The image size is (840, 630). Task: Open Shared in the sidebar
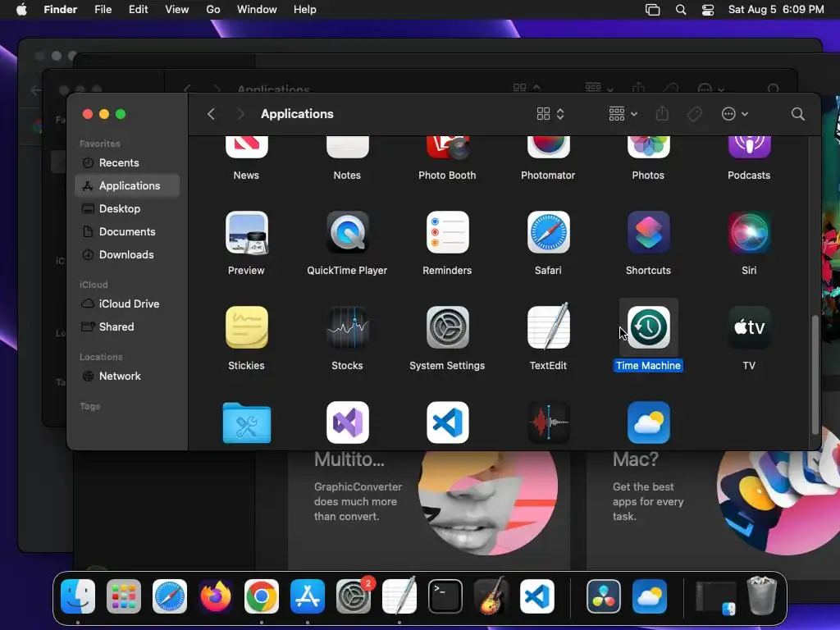coord(127,326)
